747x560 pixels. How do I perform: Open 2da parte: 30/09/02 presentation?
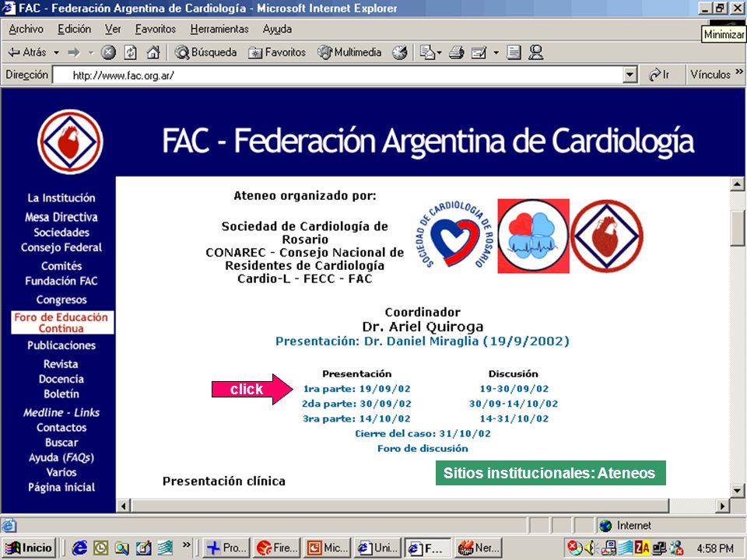[356, 404]
